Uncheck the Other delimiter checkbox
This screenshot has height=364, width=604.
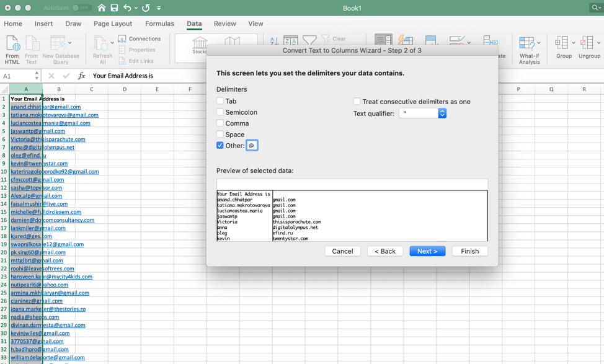click(x=220, y=145)
